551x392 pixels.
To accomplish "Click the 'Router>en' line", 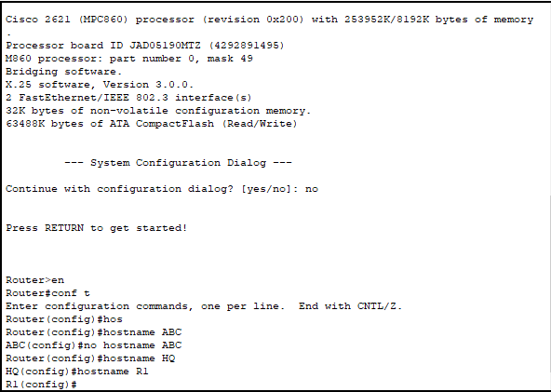I will [x=34, y=280].
